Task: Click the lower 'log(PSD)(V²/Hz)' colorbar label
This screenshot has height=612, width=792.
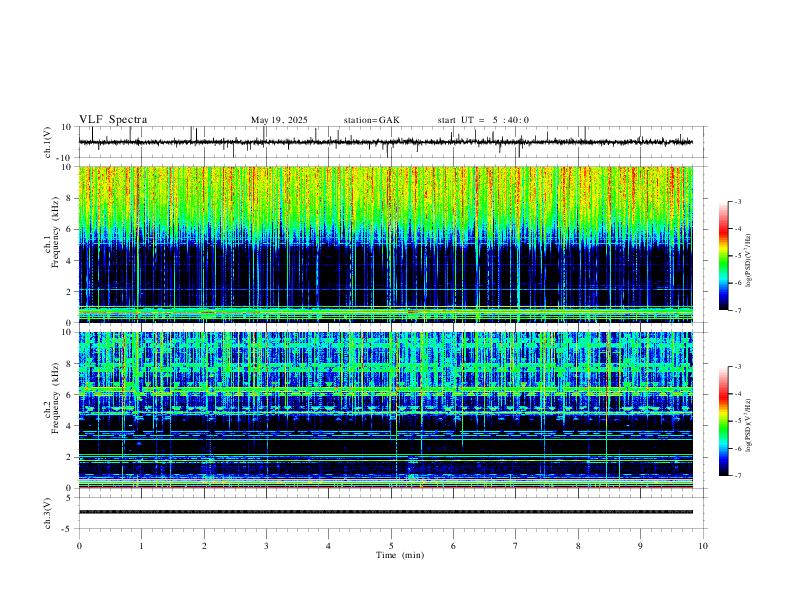Action: [749, 425]
